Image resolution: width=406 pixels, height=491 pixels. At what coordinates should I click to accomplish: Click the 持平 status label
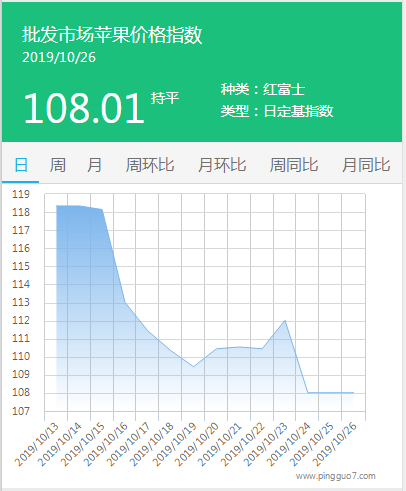click(165, 98)
